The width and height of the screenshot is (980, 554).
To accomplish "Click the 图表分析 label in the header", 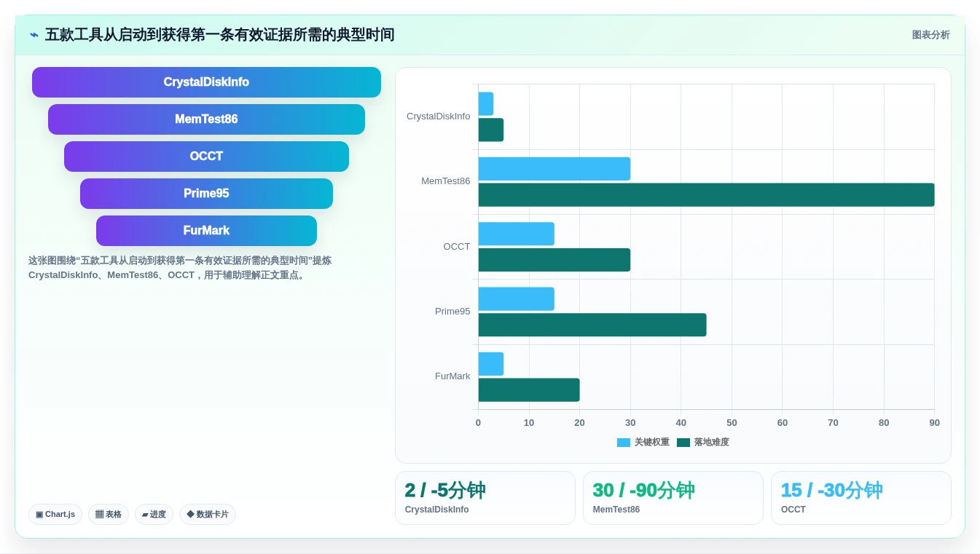I will pyautogui.click(x=930, y=35).
